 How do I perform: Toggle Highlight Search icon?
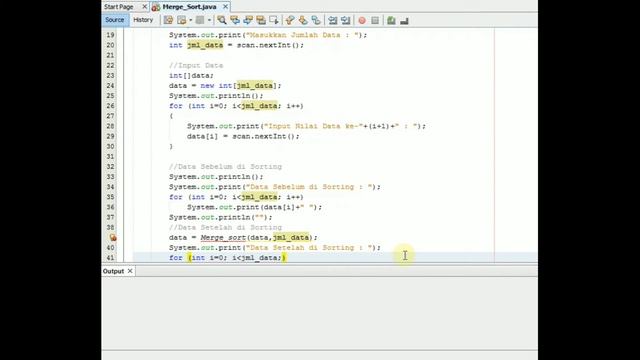[x=261, y=20]
